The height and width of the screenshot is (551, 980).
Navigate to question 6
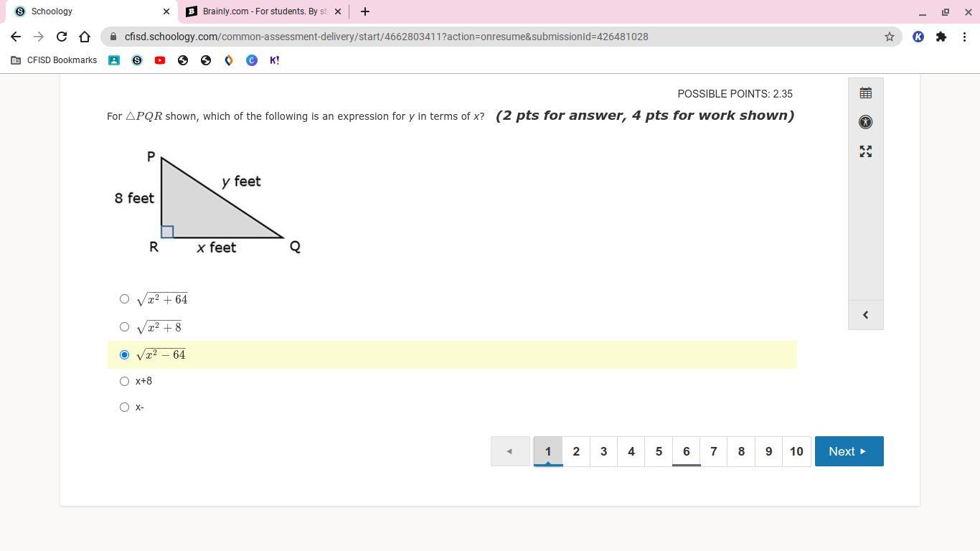[686, 451]
